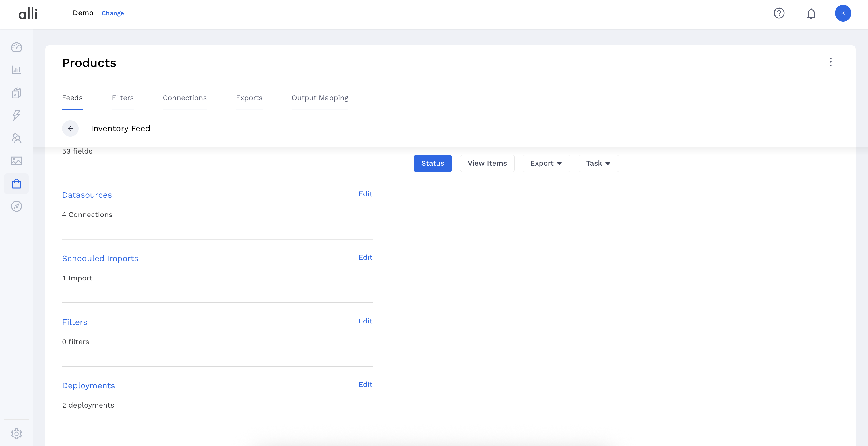Open the image creatives sidebar icon
Viewport: 868px width, 446px height.
(16, 161)
